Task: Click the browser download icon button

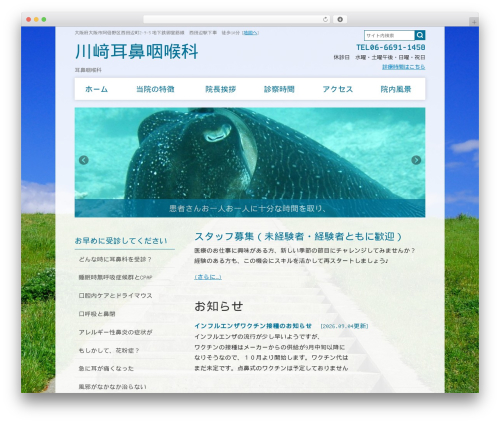Action: [340, 19]
